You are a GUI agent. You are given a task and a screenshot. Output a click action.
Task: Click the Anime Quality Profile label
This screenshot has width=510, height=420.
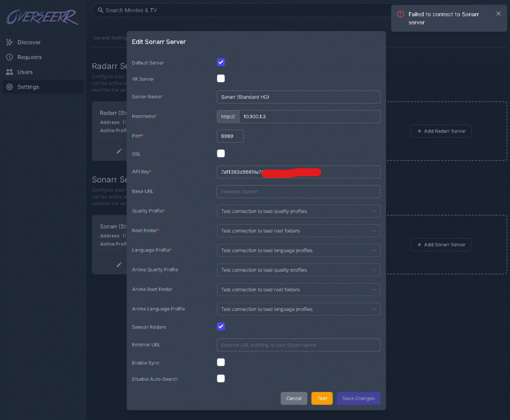pyautogui.click(x=155, y=270)
